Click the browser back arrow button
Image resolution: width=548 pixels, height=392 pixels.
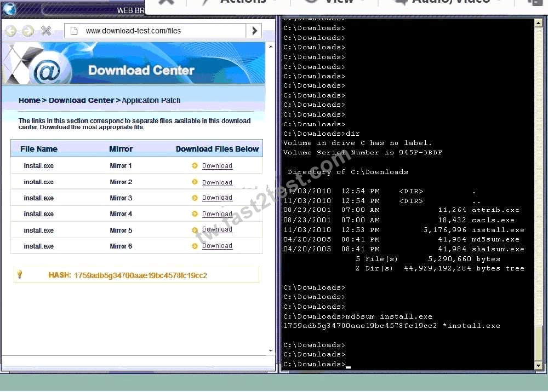[11, 31]
